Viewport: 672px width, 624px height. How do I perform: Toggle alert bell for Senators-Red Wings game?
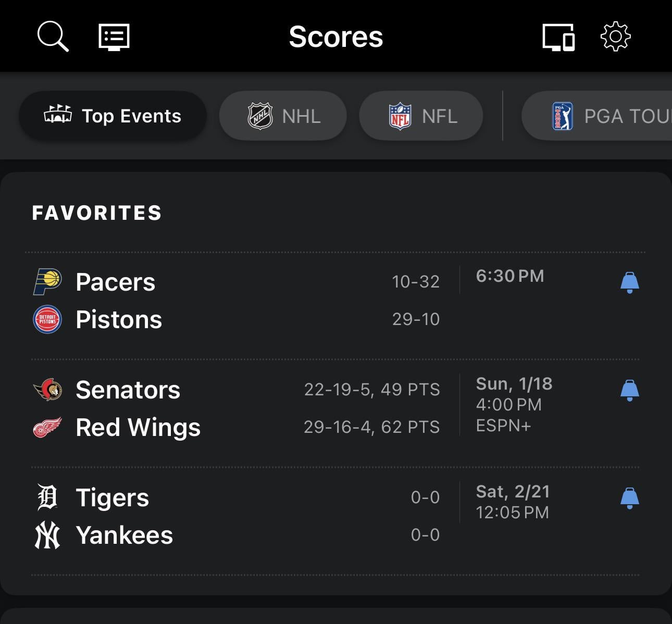[629, 390]
